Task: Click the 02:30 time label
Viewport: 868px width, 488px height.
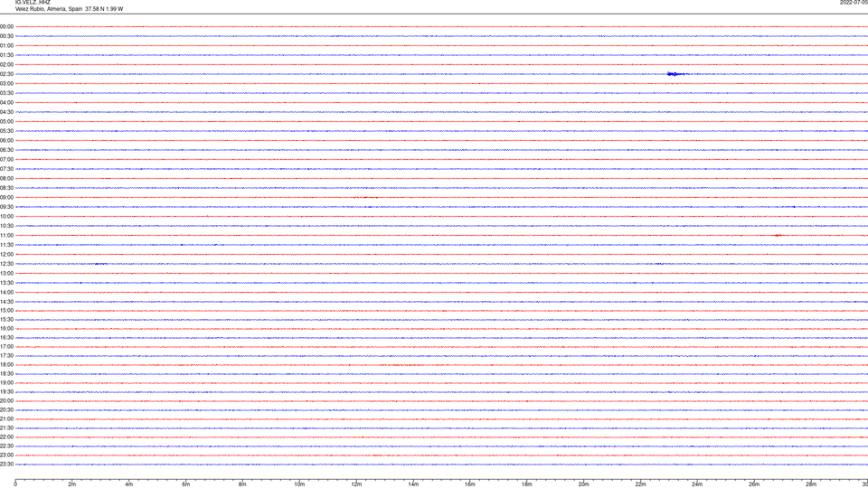Action: 6,74
